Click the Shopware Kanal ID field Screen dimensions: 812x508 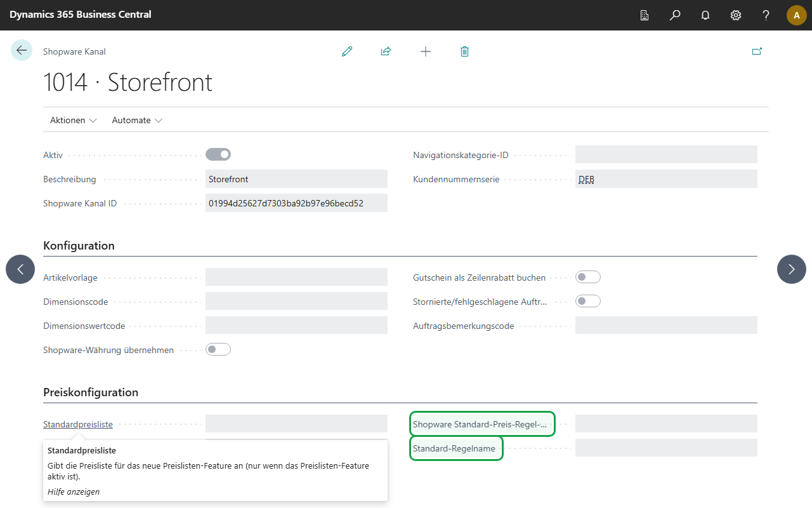point(296,203)
